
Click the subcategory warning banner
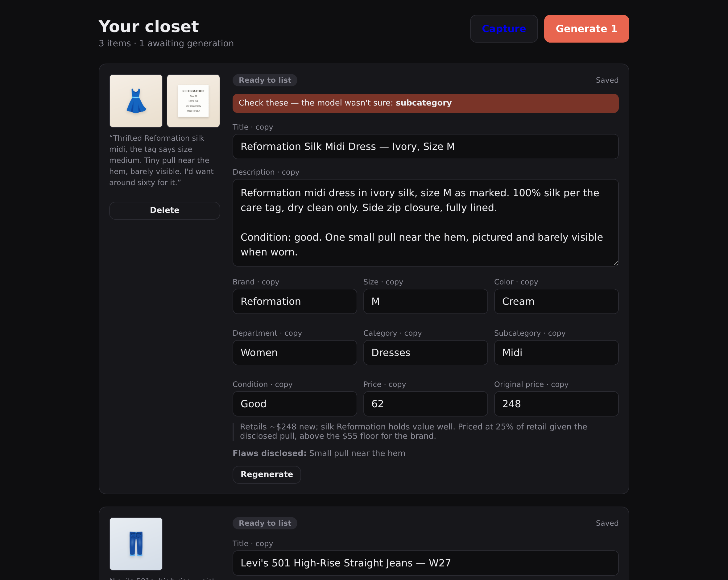[x=425, y=103]
